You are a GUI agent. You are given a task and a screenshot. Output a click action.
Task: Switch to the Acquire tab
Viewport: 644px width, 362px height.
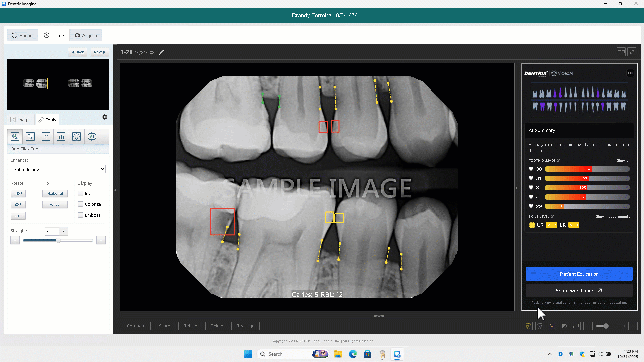pyautogui.click(x=86, y=35)
